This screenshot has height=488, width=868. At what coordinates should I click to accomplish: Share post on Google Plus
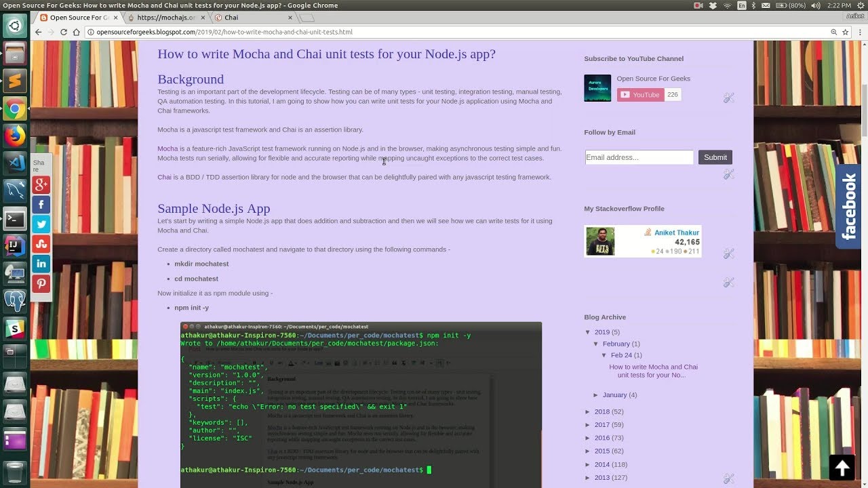click(x=41, y=184)
